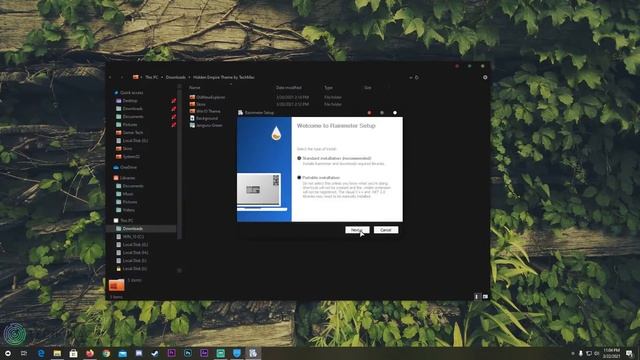640x360 pixels.
Task: Open Adobe Premiere Pro taskbar icon
Action: [x=171, y=353]
